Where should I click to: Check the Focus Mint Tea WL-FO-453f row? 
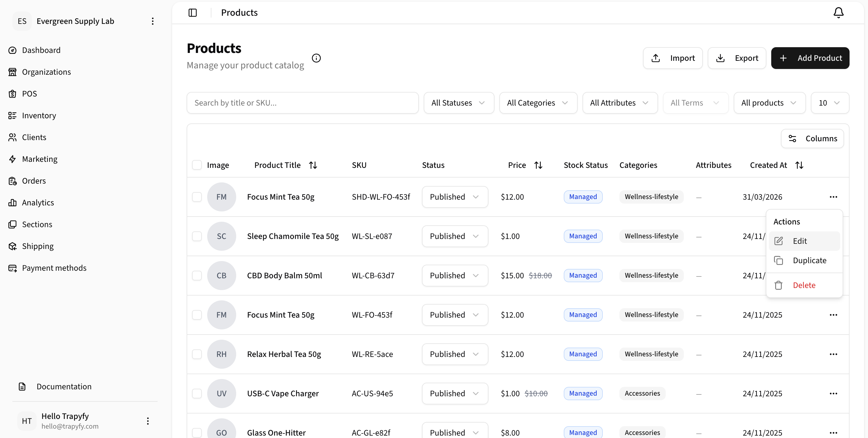click(x=197, y=315)
